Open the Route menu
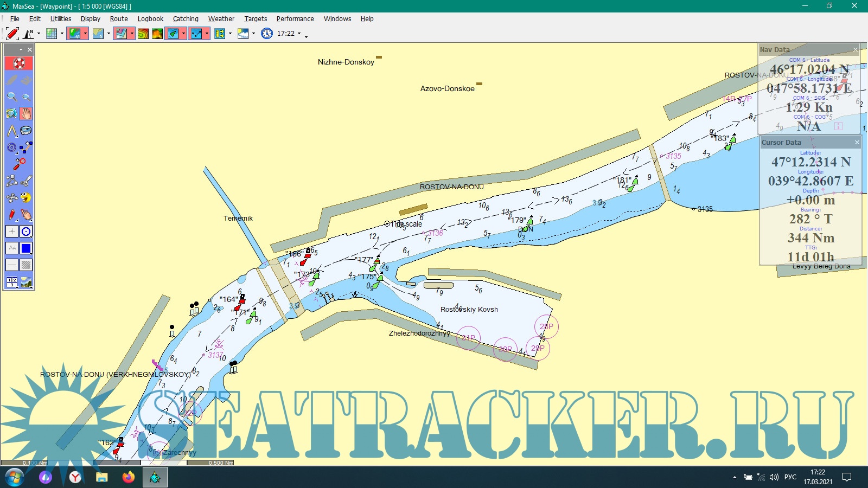Image resolution: width=868 pixels, height=488 pixels. click(119, 18)
